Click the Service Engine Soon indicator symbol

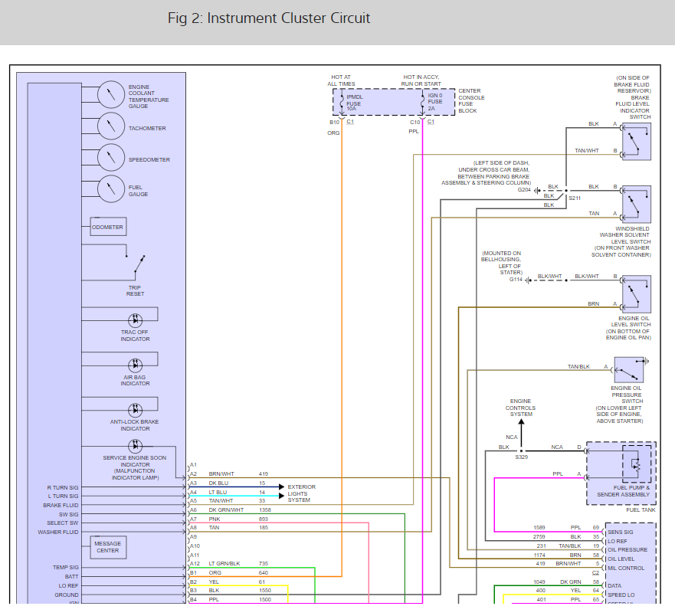[135, 446]
